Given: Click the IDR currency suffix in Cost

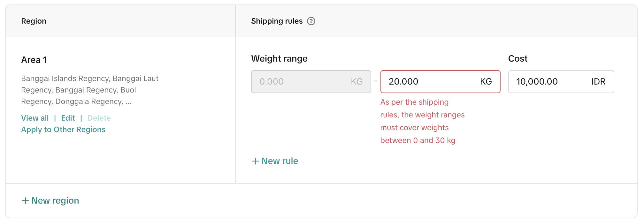Looking at the screenshot, I should coord(598,82).
